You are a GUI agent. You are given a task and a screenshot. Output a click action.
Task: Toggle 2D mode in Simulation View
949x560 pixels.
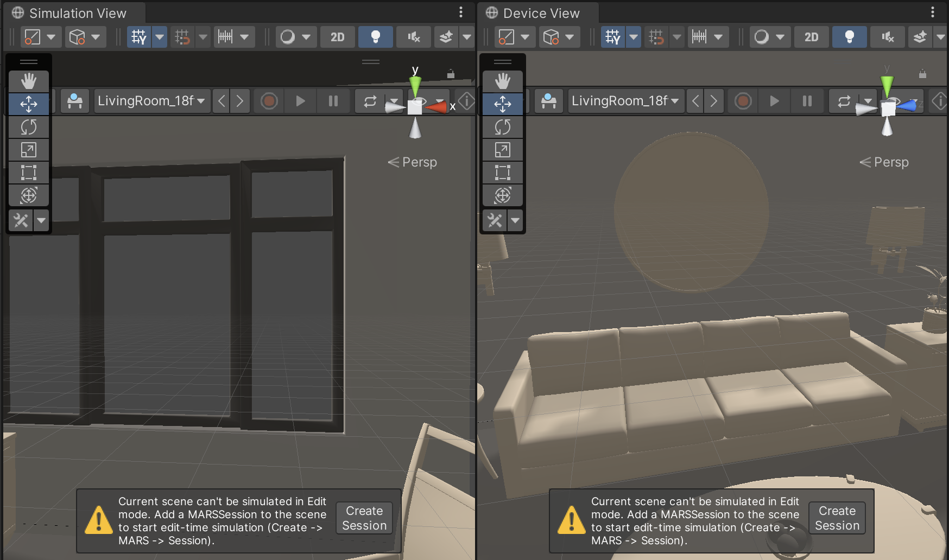pyautogui.click(x=337, y=37)
